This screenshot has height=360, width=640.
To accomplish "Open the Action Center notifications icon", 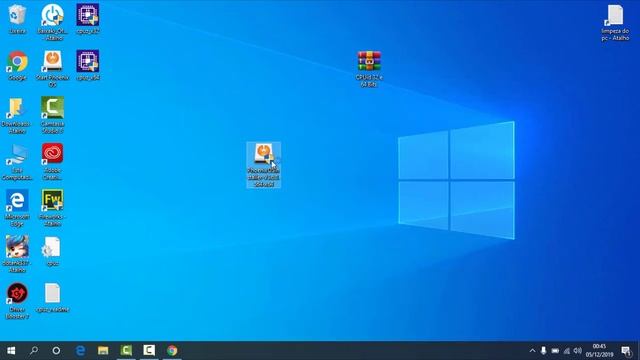I will 626,351.
